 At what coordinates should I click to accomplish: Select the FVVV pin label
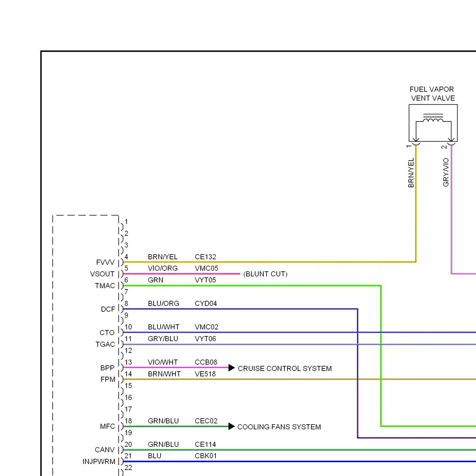point(105,262)
